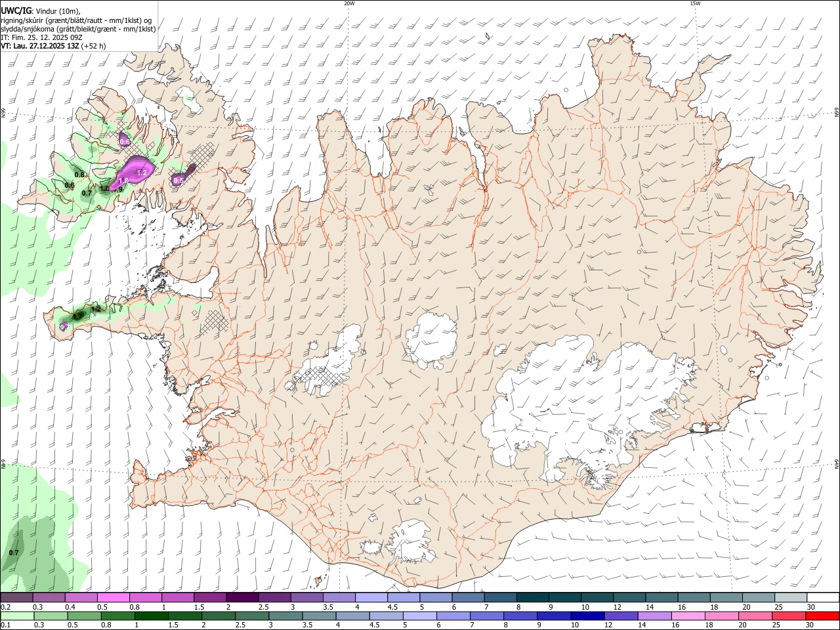Click the white 1.2 value in pink snow area

142,173
